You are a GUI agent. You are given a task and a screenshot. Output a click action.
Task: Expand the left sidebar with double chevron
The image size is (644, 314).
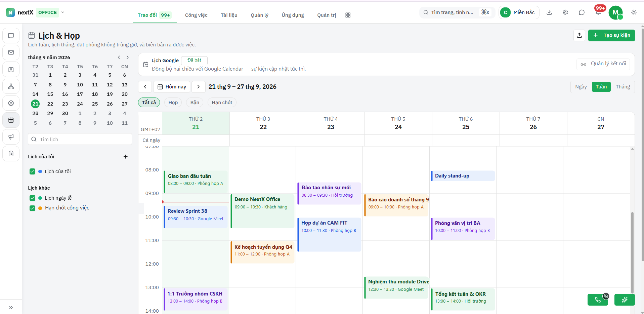tap(11, 307)
